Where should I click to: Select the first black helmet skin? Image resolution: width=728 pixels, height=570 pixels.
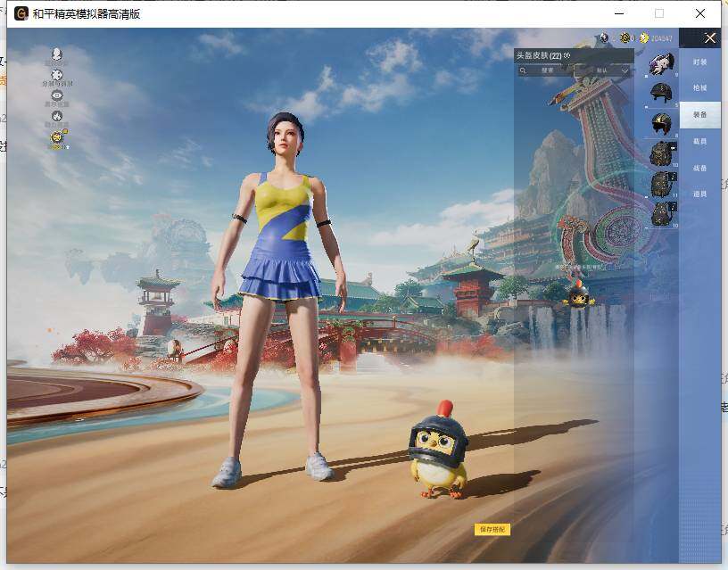point(661,93)
